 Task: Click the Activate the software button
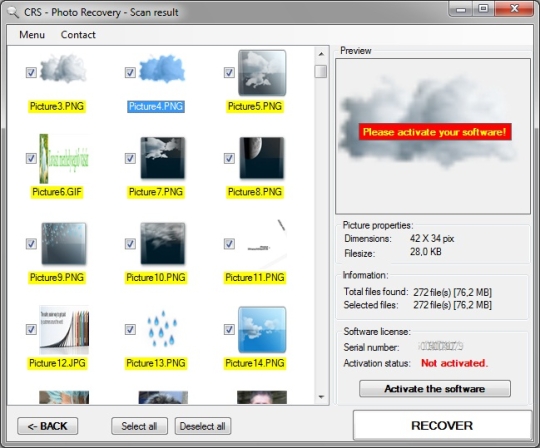(435, 389)
